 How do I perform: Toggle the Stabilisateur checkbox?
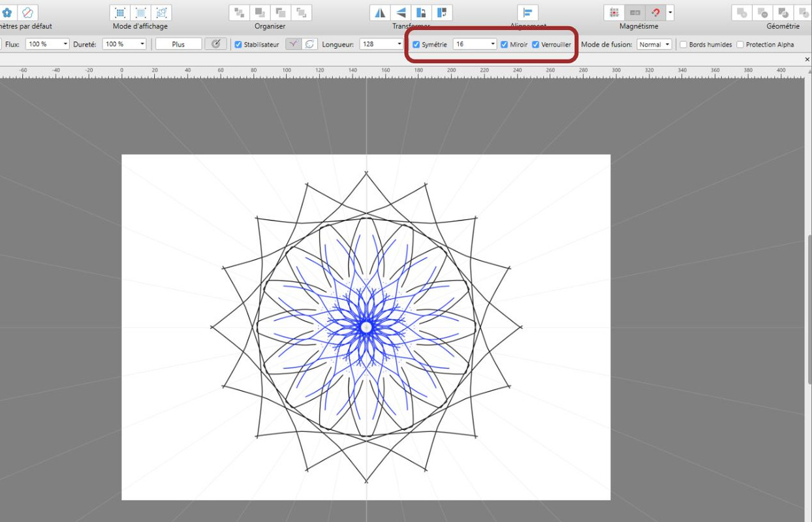click(238, 44)
